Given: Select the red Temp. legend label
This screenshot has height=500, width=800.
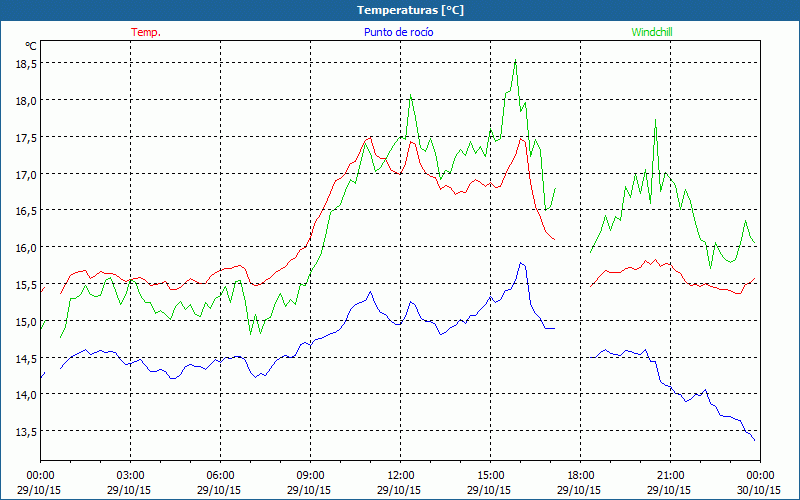Looking at the screenshot, I should click(146, 32).
